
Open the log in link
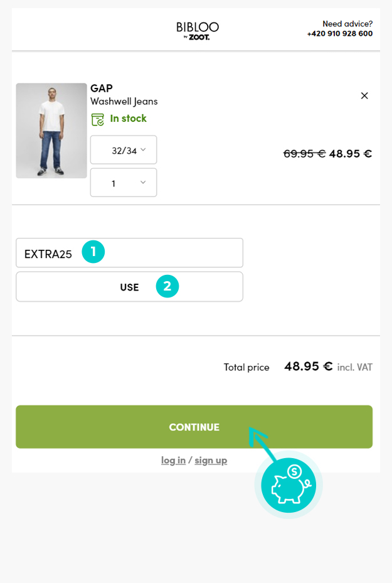tap(173, 460)
